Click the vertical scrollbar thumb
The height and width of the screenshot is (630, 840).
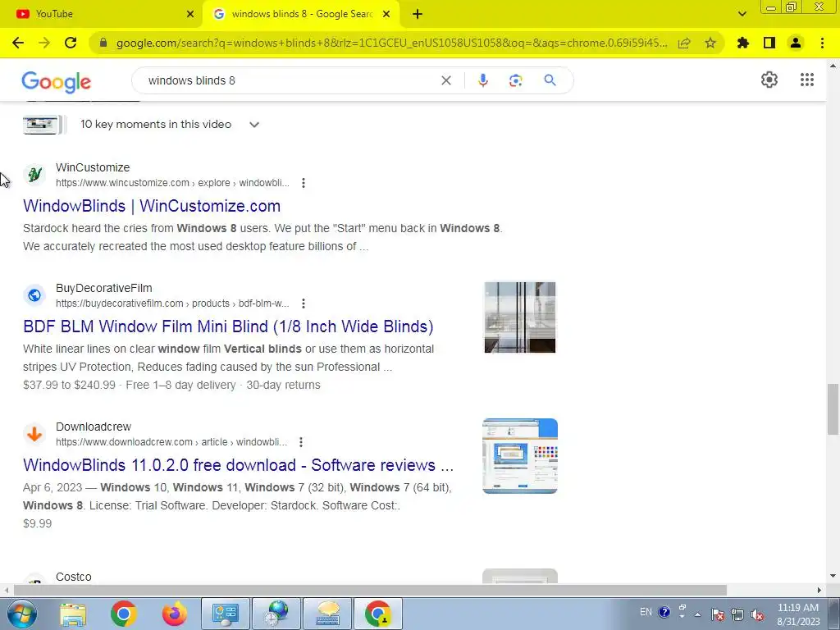coord(833,409)
